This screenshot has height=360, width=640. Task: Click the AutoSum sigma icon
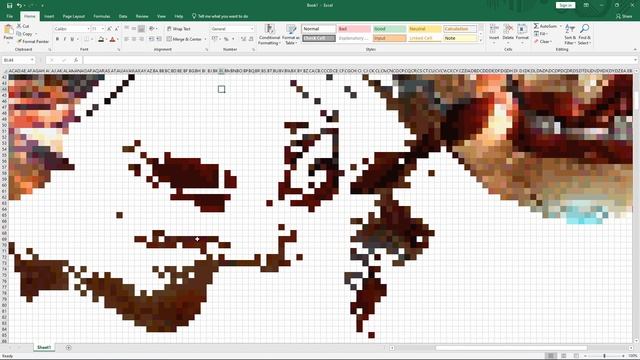coord(536,26)
